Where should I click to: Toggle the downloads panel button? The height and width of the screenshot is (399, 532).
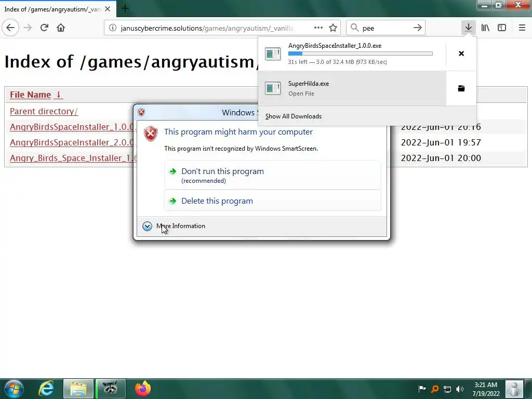point(468,28)
